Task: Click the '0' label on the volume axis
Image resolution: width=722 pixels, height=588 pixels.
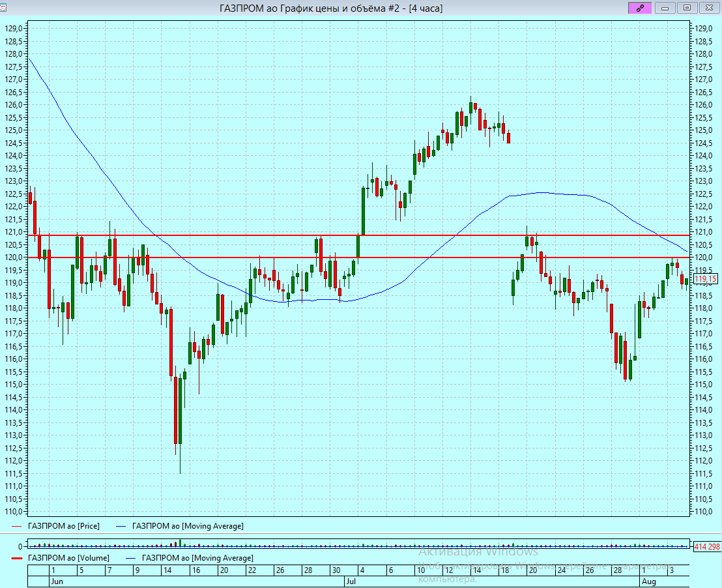Action: [20, 547]
